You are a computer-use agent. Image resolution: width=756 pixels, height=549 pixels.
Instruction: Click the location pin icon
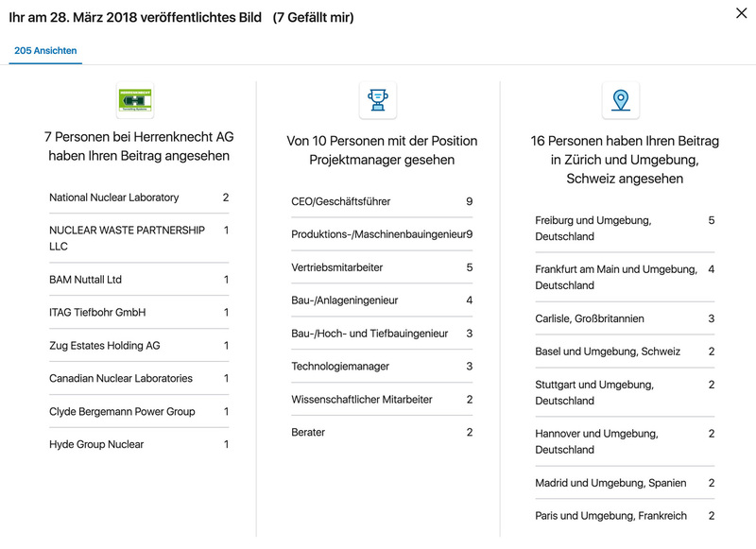(621, 99)
